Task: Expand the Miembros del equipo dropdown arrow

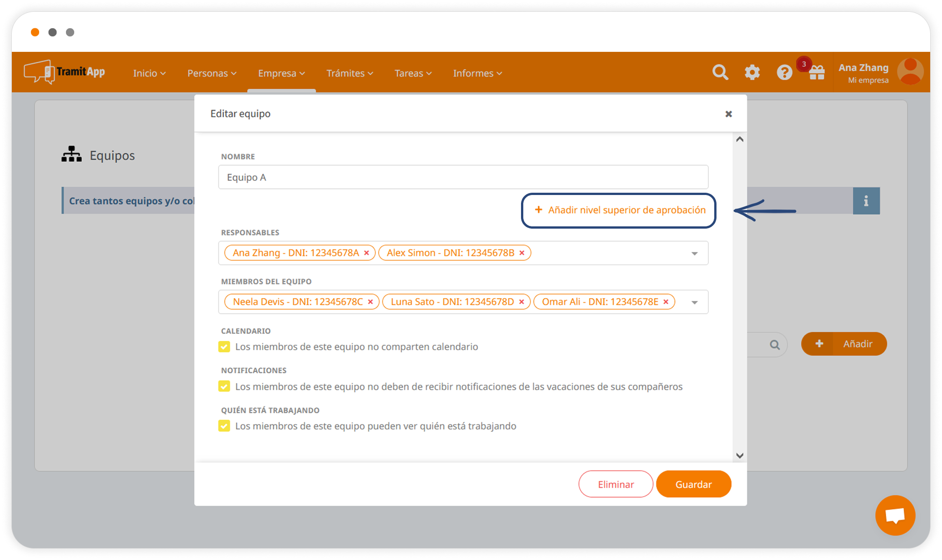Action: (x=694, y=303)
